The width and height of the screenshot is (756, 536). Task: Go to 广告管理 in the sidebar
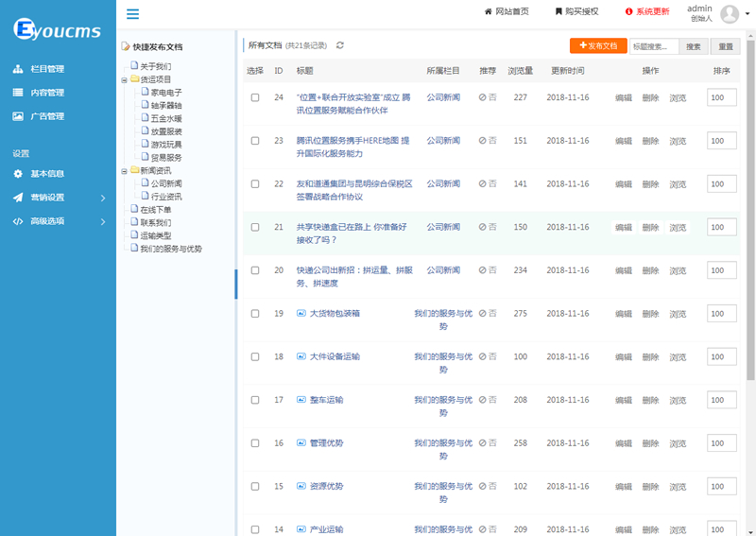pyautogui.click(x=46, y=116)
